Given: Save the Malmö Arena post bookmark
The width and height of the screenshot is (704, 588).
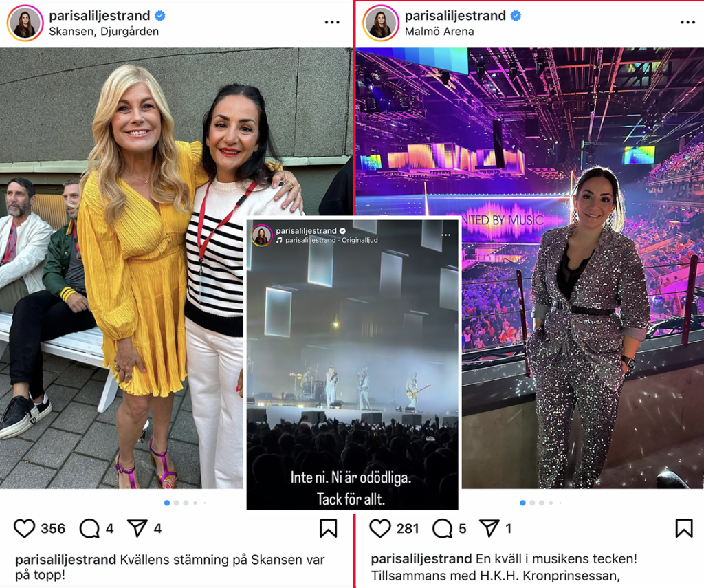Looking at the screenshot, I should pyautogui.click(x=684, y=528).
